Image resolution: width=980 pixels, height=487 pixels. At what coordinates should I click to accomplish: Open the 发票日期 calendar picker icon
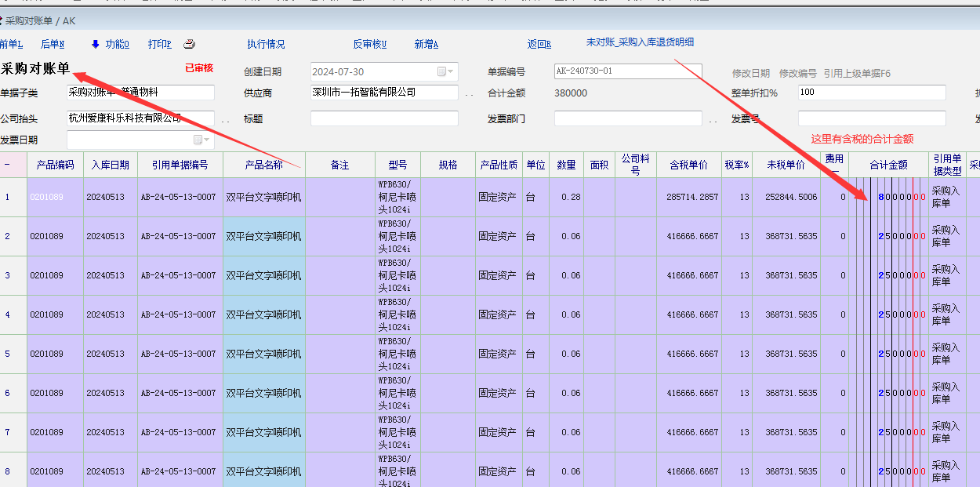(x=198, y=140)
